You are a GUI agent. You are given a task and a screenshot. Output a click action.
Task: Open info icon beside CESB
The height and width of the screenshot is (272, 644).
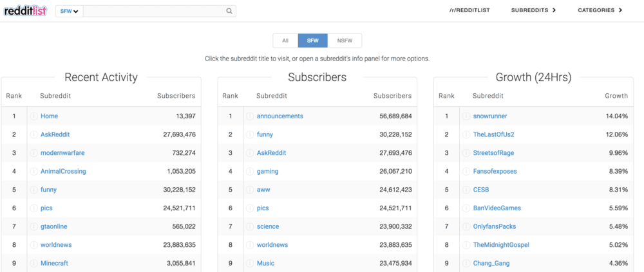(x=466, y=190)
